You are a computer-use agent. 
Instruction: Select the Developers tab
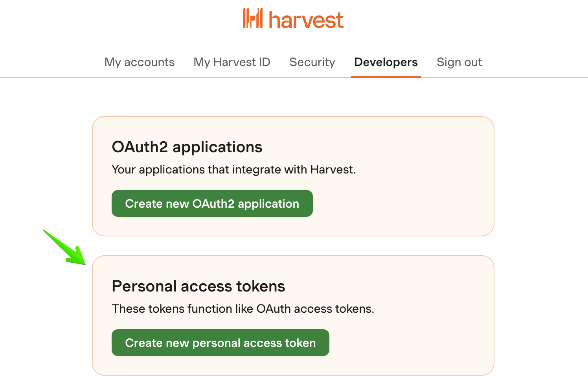386,62
